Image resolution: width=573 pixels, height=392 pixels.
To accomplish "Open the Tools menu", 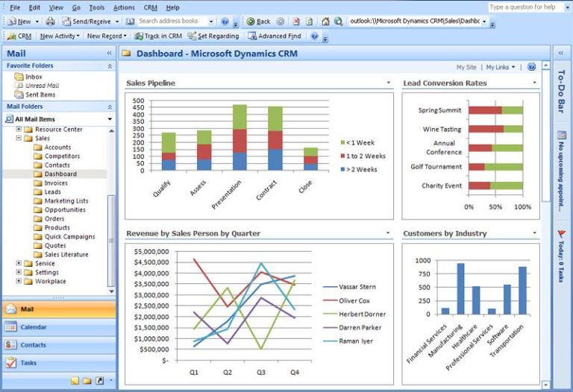I will click(97, 7).
